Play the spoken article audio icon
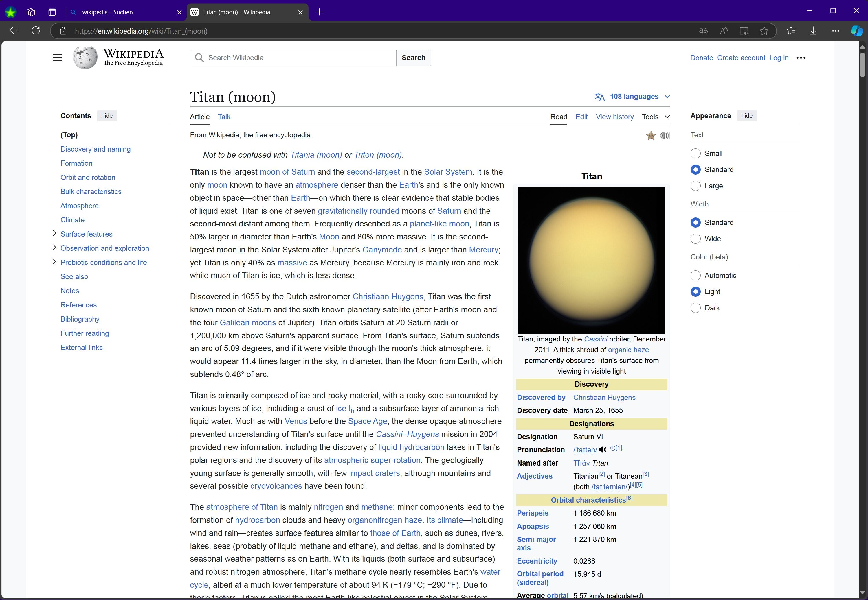 click(x=665, y=135)
